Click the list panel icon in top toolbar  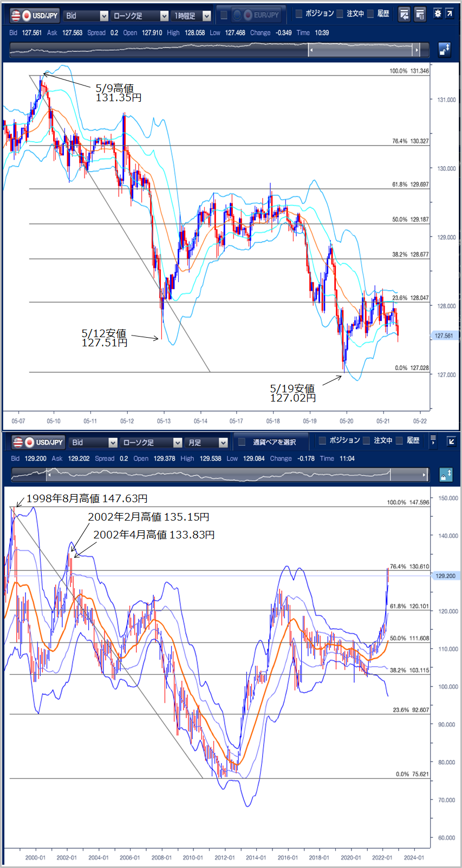(420, 15)
